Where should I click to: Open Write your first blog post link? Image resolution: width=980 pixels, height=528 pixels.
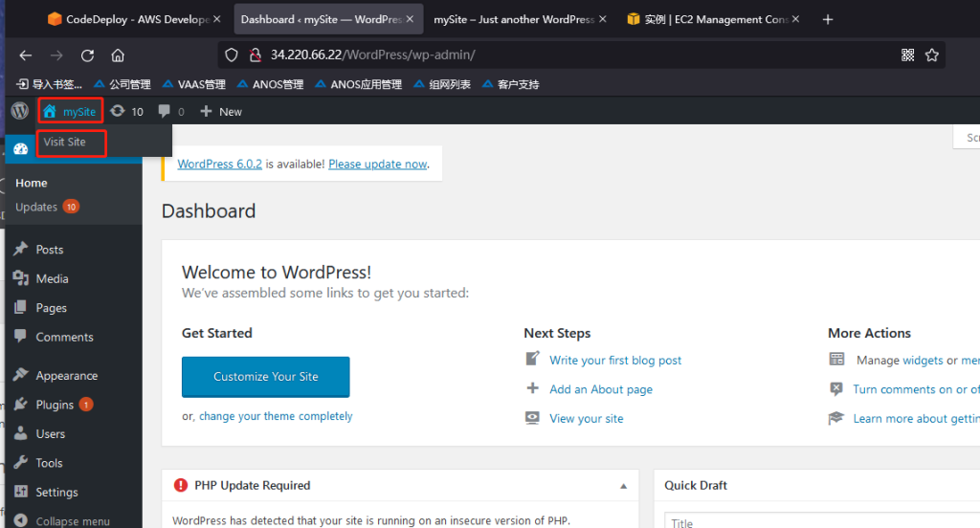615,361
